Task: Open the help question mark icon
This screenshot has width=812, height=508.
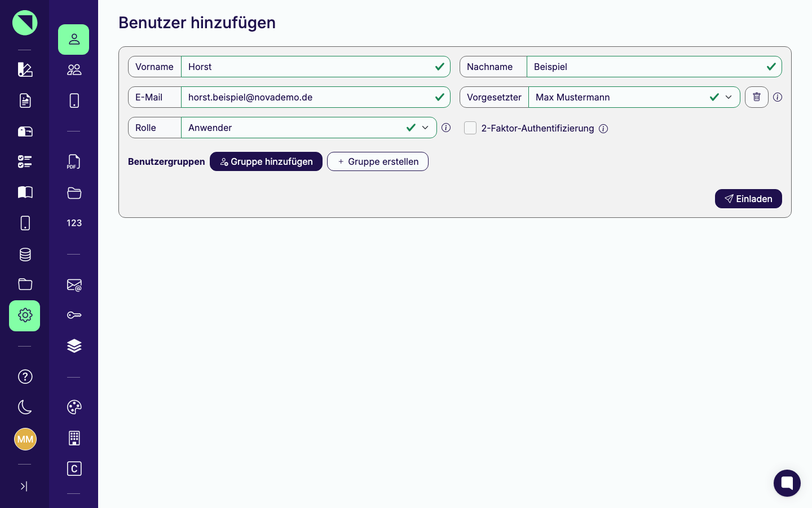Action: [x=25, y=376]
